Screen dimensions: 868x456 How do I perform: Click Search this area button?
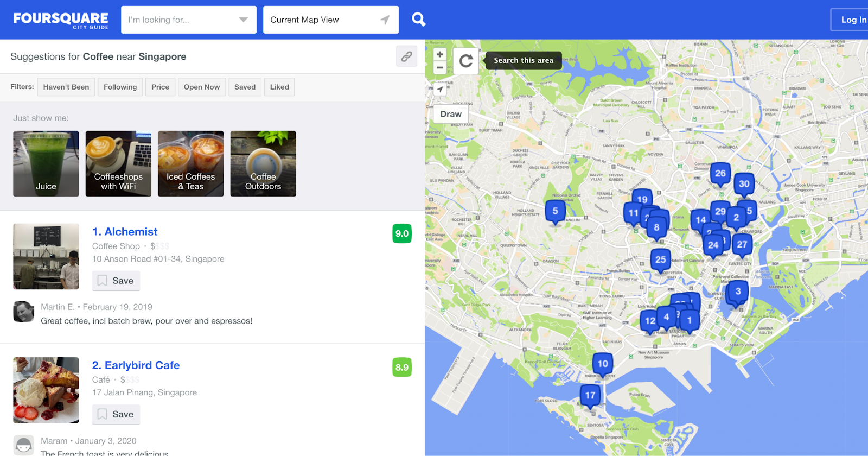[x=524, y=60]
